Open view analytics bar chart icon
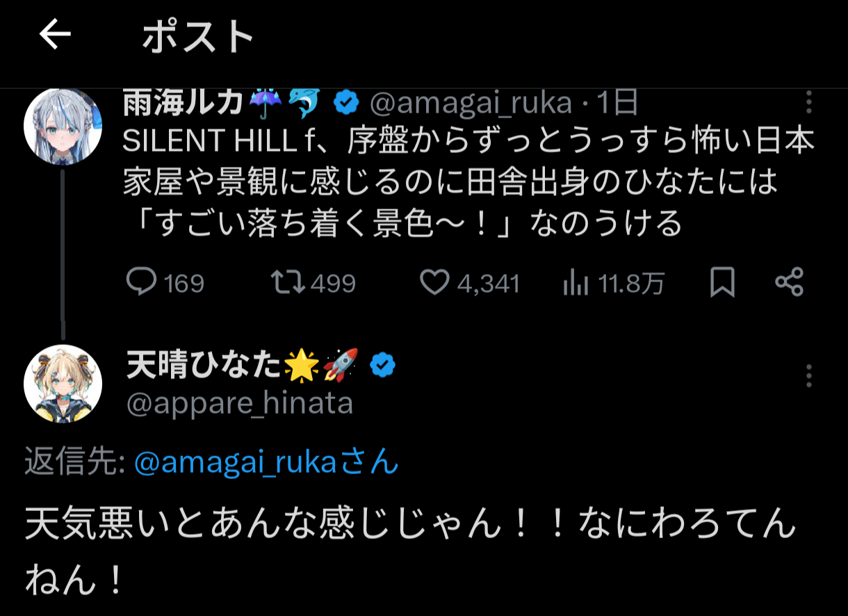 (x=575, y=283)
